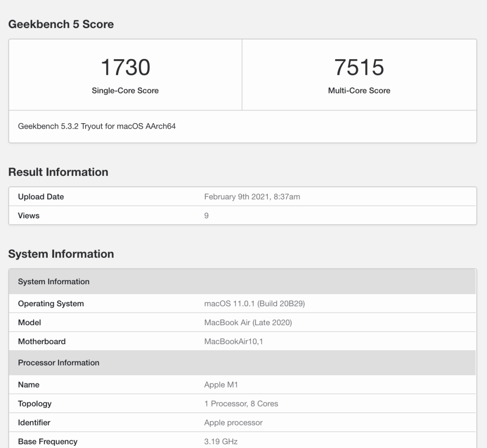The height and width of the screenshot is (448, 487).
Task: Click the Processor Information table header
Action: coord(59,363)
